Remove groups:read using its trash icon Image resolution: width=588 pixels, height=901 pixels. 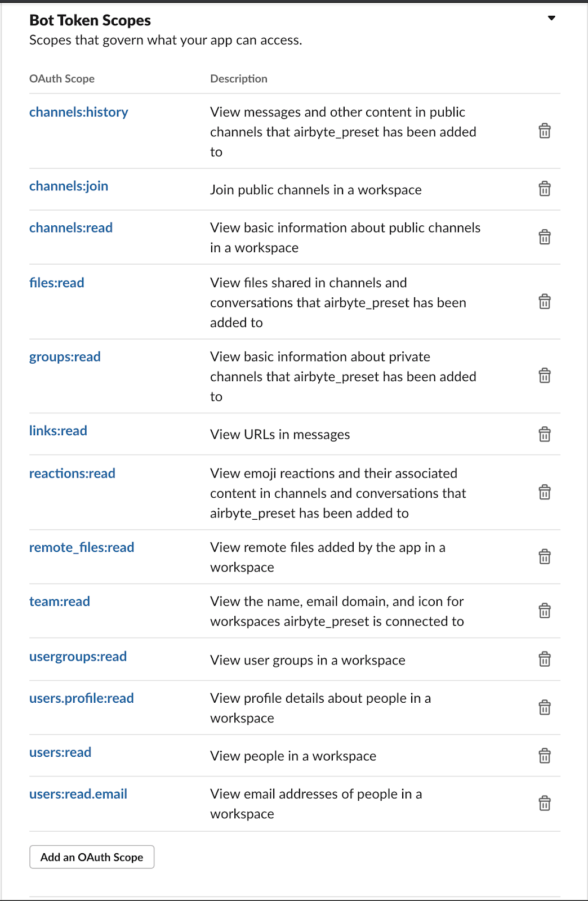pyautogui.click(x=545, y=376)
